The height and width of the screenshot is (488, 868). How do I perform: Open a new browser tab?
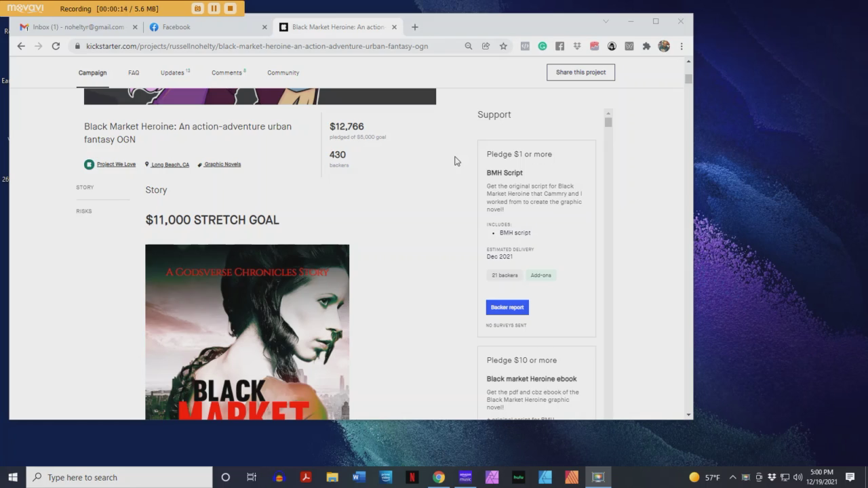415,27
